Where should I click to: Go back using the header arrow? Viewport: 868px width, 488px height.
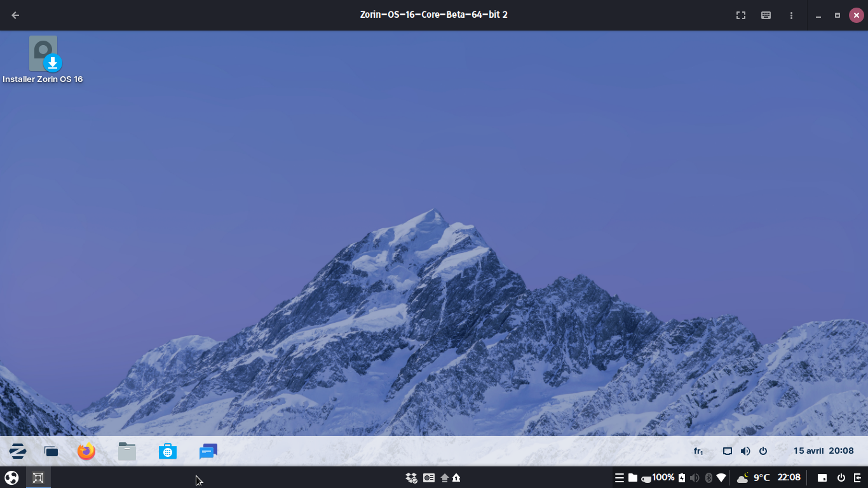(x=15, y=15)
